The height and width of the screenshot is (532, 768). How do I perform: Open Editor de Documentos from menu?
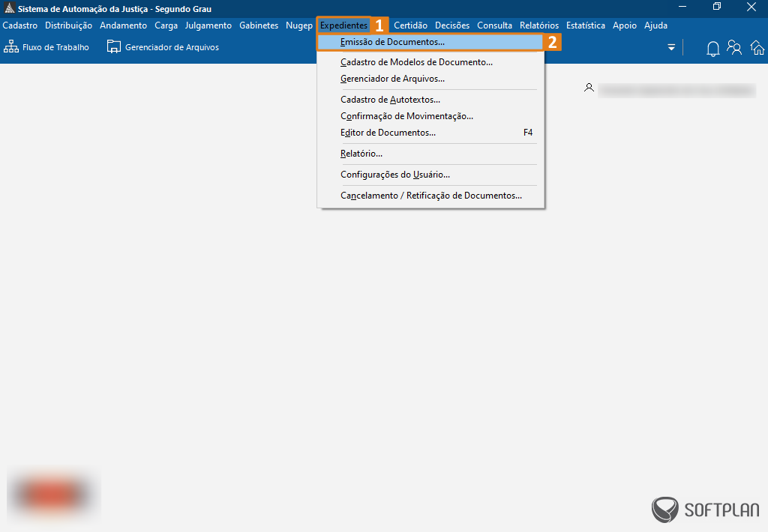click(x=388, y=133)
